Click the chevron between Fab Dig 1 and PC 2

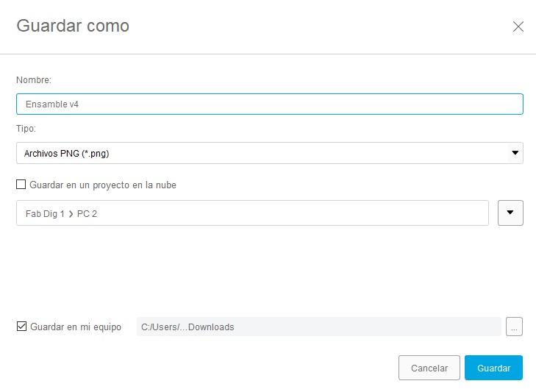[x=71, y=213]
